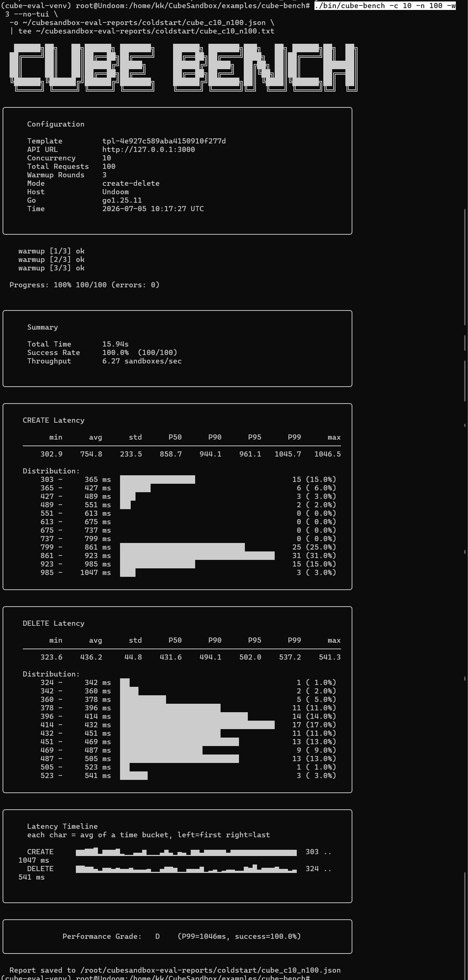The image size is (468, 980).
Task: Click CREATE max value 1046.5
Action: (327, 454)
